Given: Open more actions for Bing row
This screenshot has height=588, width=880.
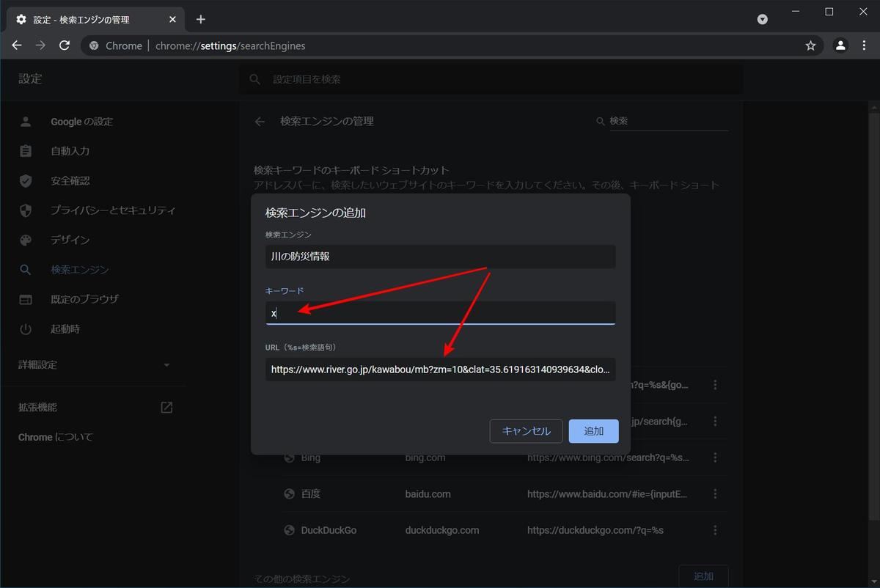Looking at the screenshot, I should point(715,457).
